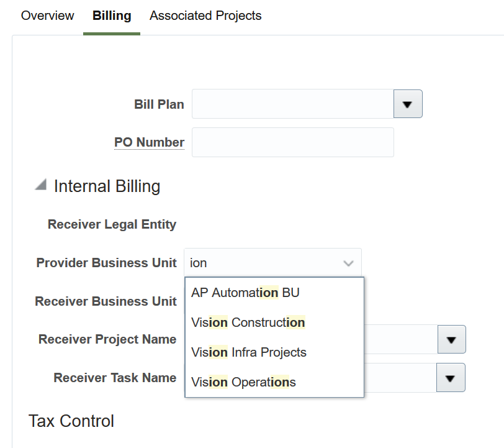
Task: Click the Receiver Project Name field
Action: [x=400, y=339]
